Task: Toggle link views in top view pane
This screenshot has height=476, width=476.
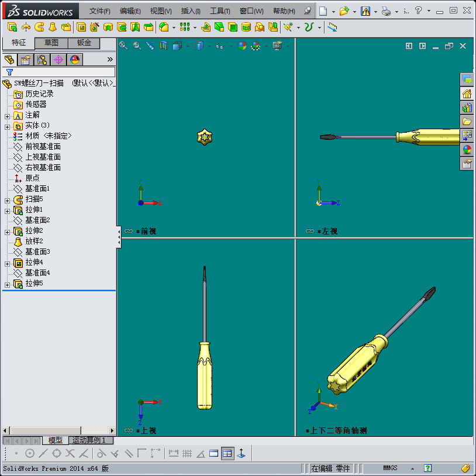Action: [129, 430]
